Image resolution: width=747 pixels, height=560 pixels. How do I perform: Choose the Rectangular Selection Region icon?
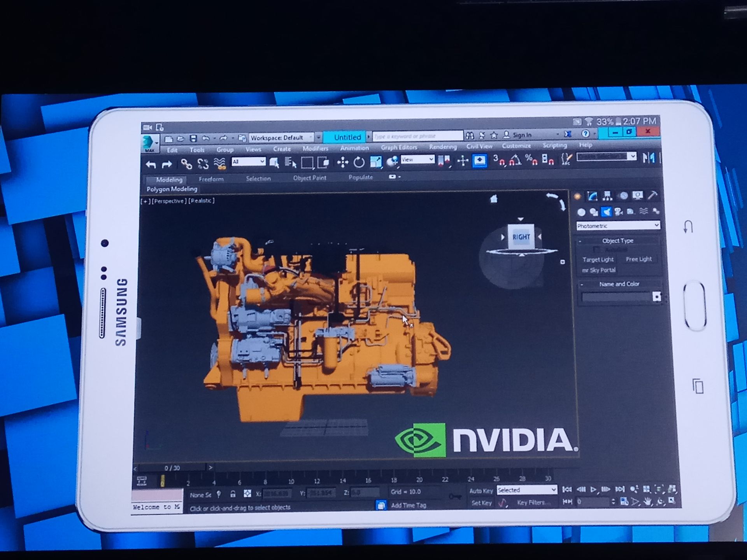click(307, 162)
